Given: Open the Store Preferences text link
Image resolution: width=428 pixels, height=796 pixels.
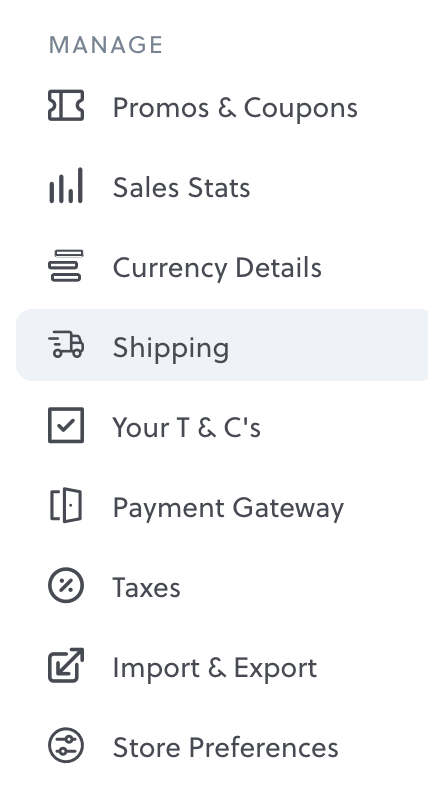Looking at the screenshot, I should pyautogui.click(x=225, y=747).
